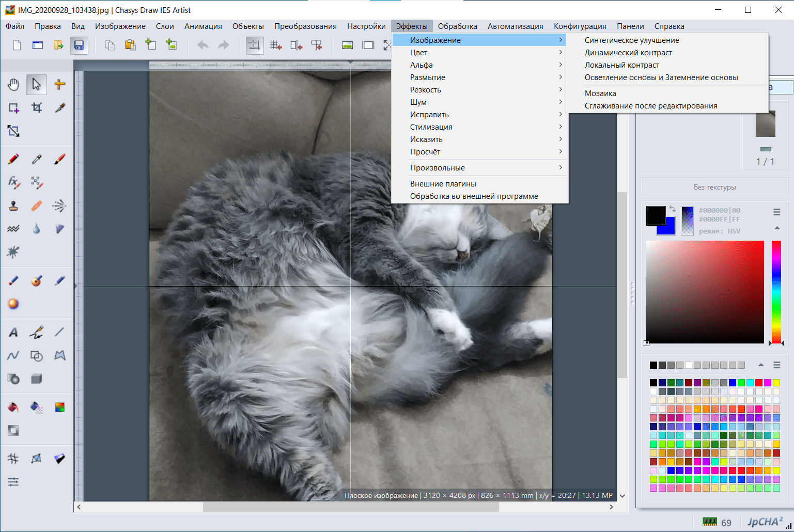The image size is (794, 532).
Task: Choose the rainbow gradient fill tool
Action: 60,407
